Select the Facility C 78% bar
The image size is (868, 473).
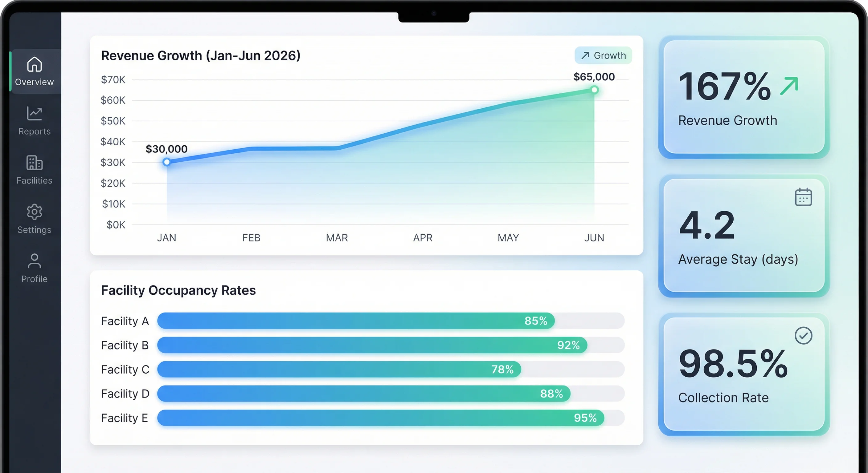click(339, 369)
